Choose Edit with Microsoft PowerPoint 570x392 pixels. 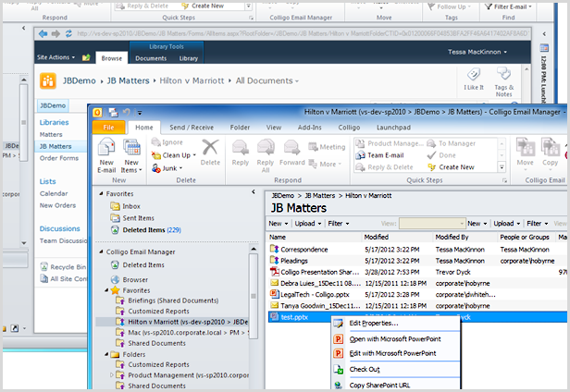396,353
